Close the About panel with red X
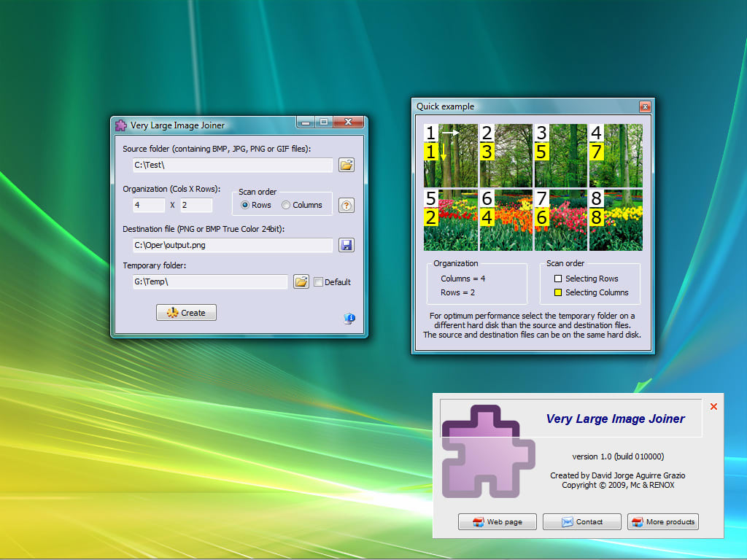This screenshot has width=747, height=560. 713,407
